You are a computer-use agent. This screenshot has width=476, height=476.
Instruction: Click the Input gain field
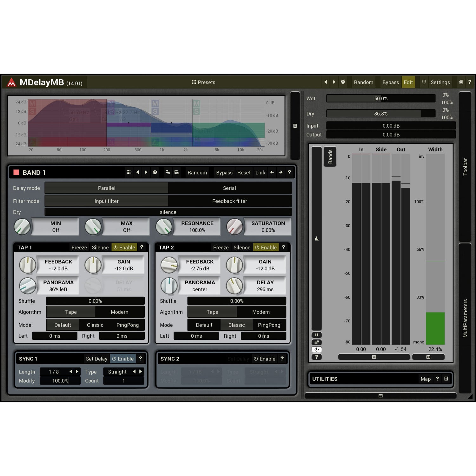click(x=391, y=126)
